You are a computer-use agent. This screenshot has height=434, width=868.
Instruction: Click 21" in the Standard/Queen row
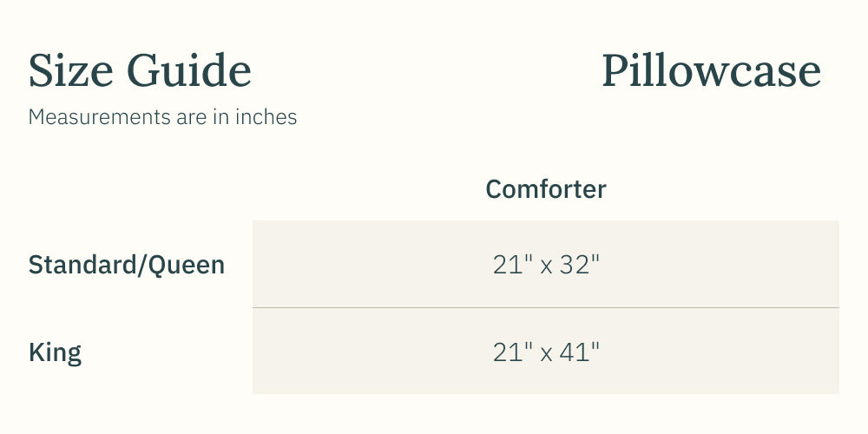pyautogui.click(x=512, y=265)
